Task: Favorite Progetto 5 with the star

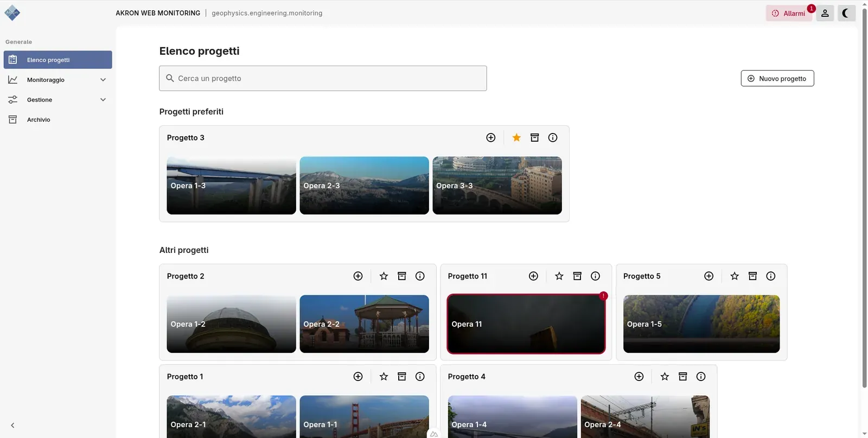Action: 735,276
